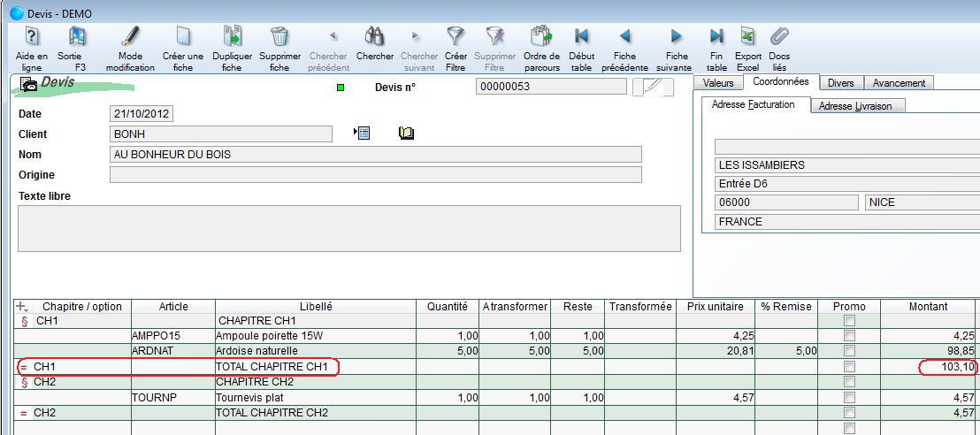Viewport: 980px width, 435px height.
Task: Click the Sortie F3 exit icon
Action: coord(77,37)
